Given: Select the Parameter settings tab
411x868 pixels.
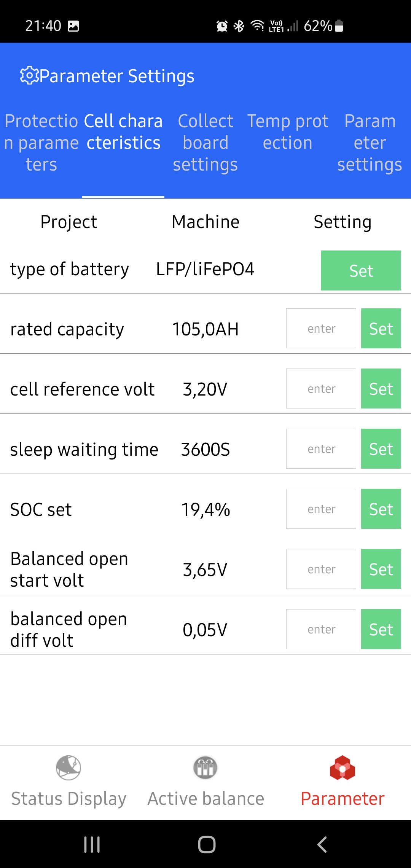Looking at the screenshot, I should (x=370, y=143).
